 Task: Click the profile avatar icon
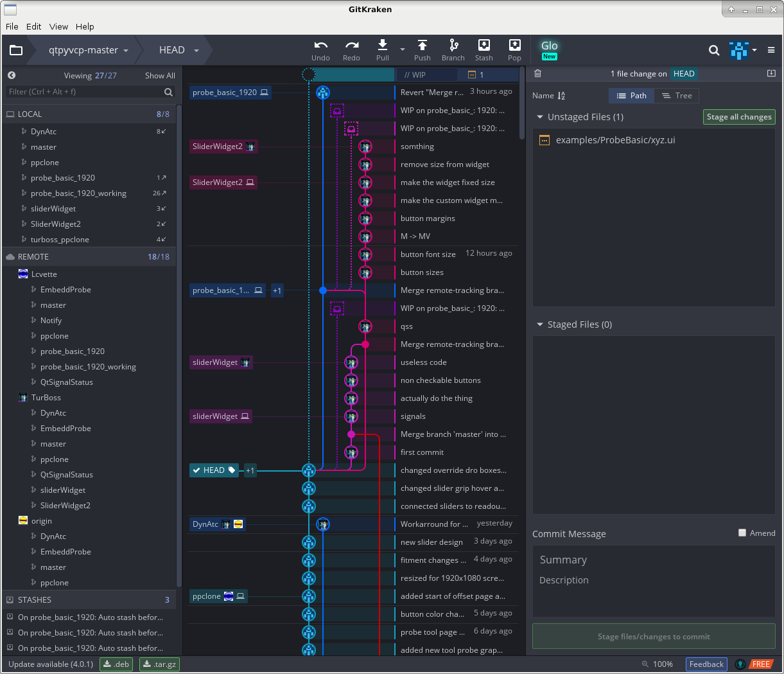pyautogui.click(x=739, y=50)
